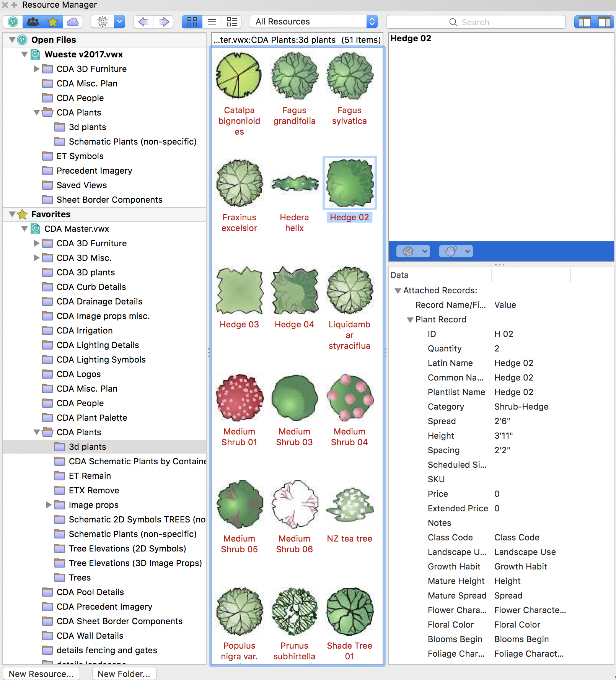Collapse the Plant Record disclosure triangle
Image resolution: width=616 pixels, height=680 pixels.
[x=410, y=320]
